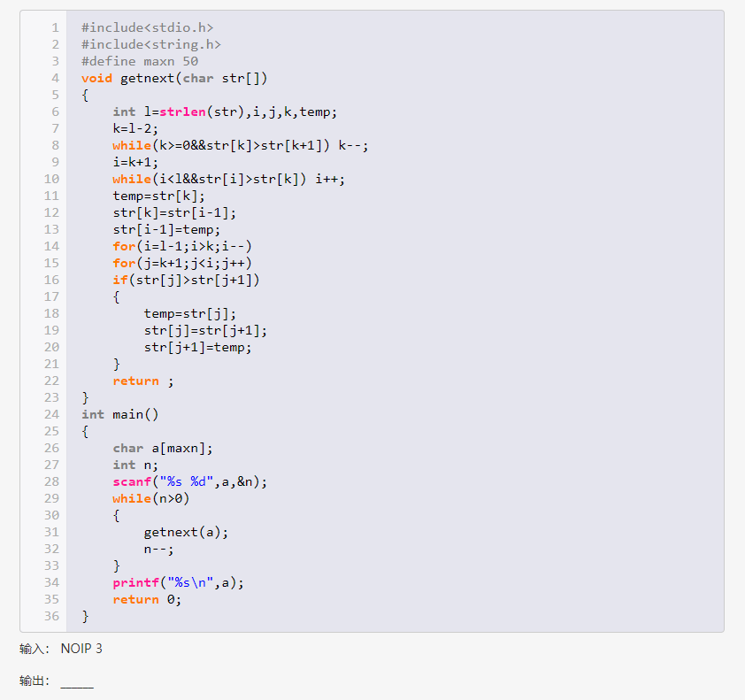
Task: Click the 'getnext(a);' call
Action: coord(186,532)
